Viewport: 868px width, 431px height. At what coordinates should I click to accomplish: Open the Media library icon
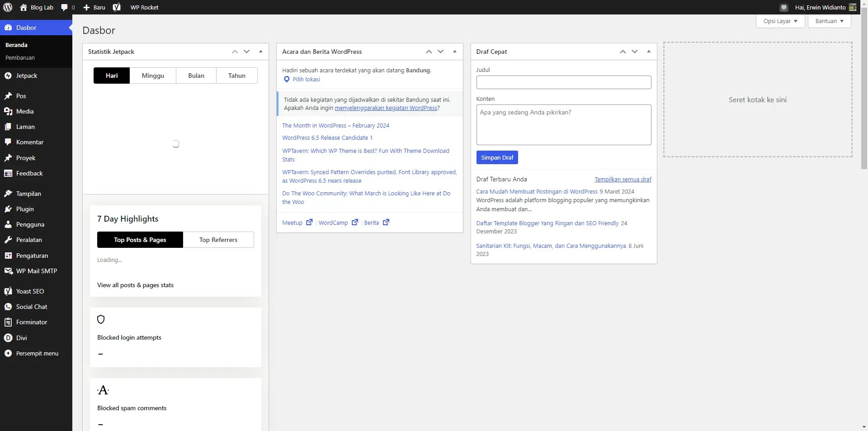(8, 111)
